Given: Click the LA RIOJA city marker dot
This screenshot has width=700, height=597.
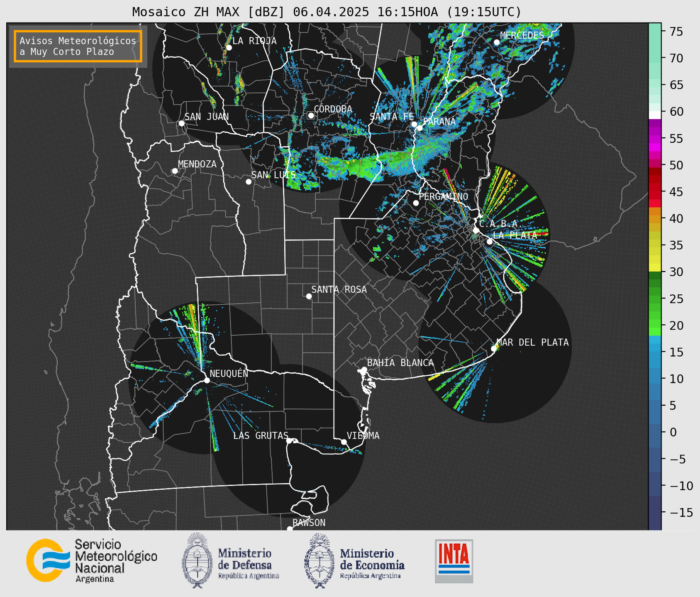Looking at the screenshot, I should 229,48.
